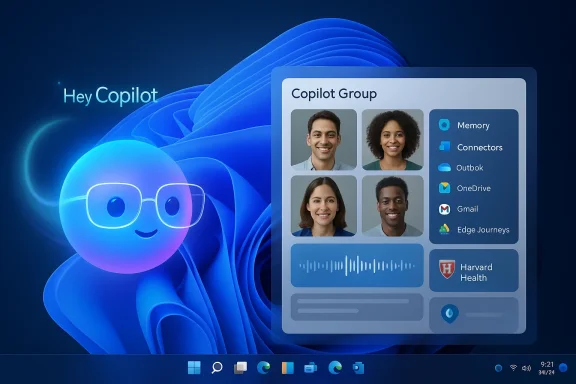Screen dimensions: 576x384
Task: Click the Edge Journeys icon
Action: tap(444, 229)
